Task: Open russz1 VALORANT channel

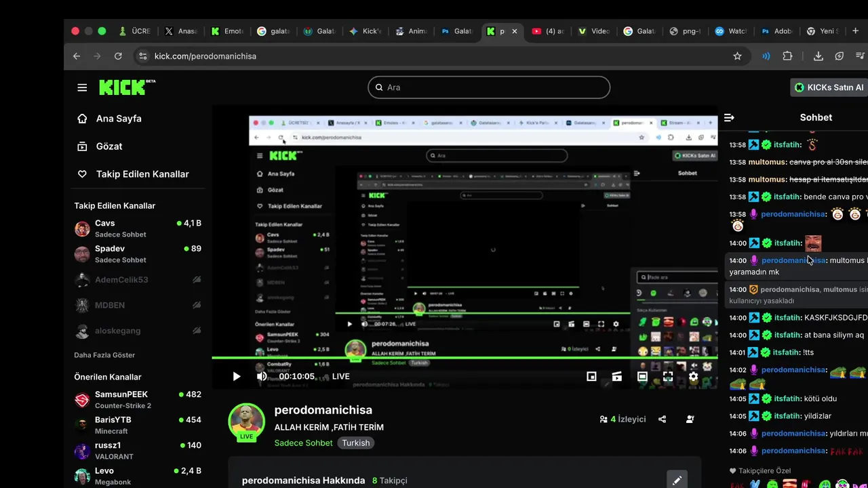Action: point(138,451)
